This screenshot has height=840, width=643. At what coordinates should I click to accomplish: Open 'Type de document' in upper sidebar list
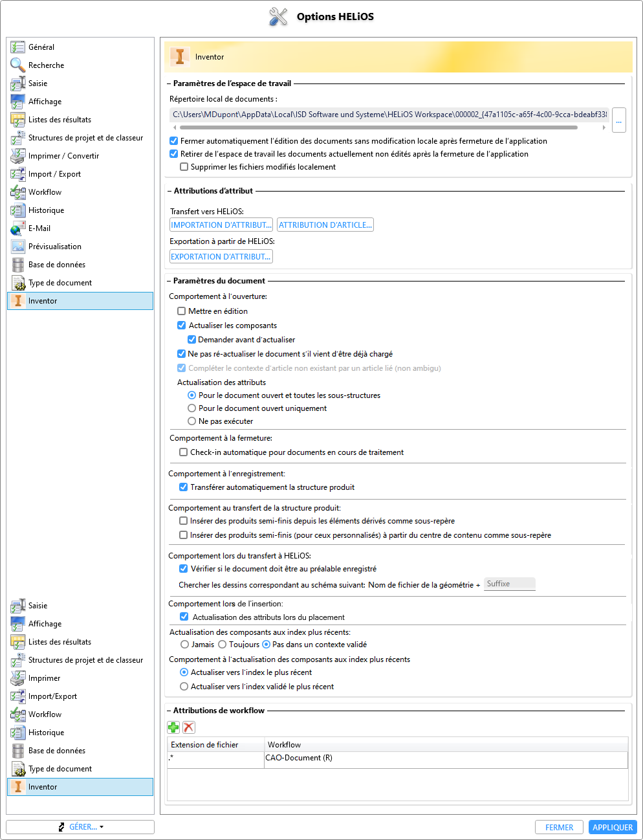point(80,283)
